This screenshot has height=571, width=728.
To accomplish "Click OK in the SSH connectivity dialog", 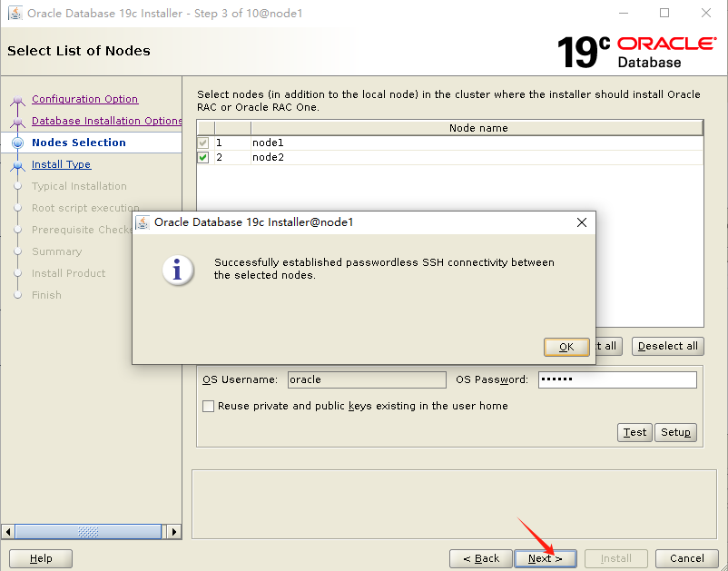I will click(x=566, y=347).
